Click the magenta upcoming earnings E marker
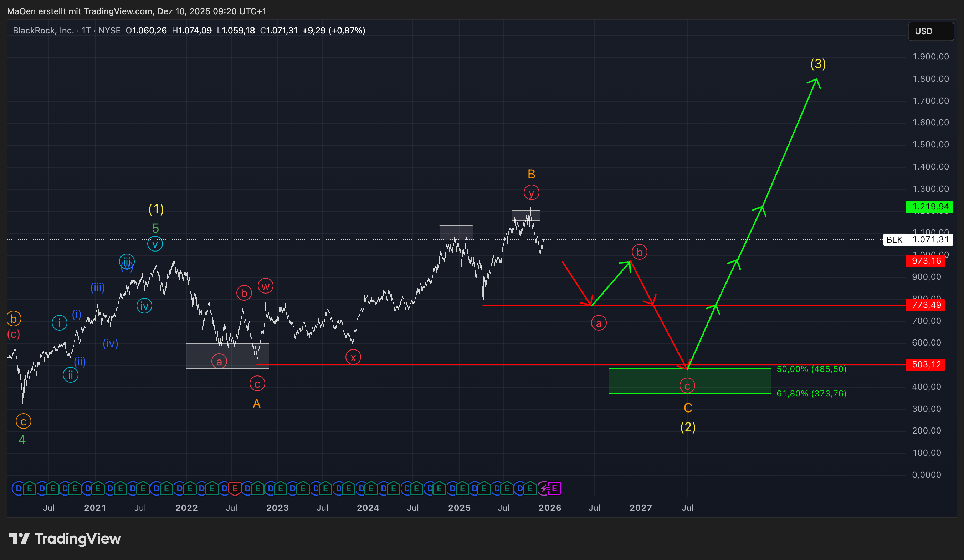The width and height of the screenshot is (964, 560). tap(554, 488)
